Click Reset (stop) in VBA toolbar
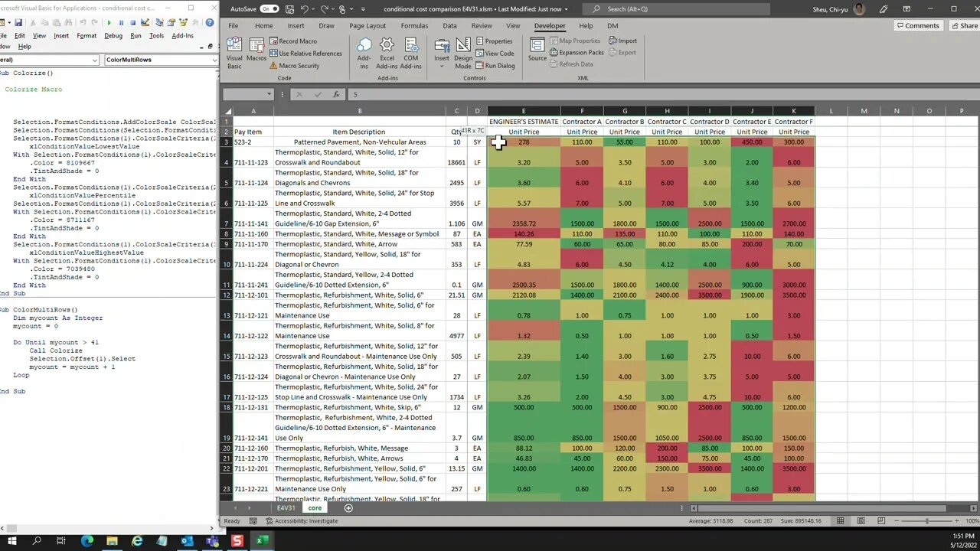Image resolution: width=980 pixels, height=551 pixels. [132, 23]
